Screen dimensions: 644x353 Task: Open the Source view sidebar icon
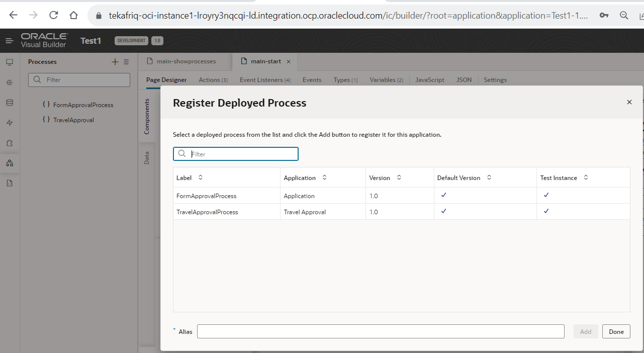9,183
